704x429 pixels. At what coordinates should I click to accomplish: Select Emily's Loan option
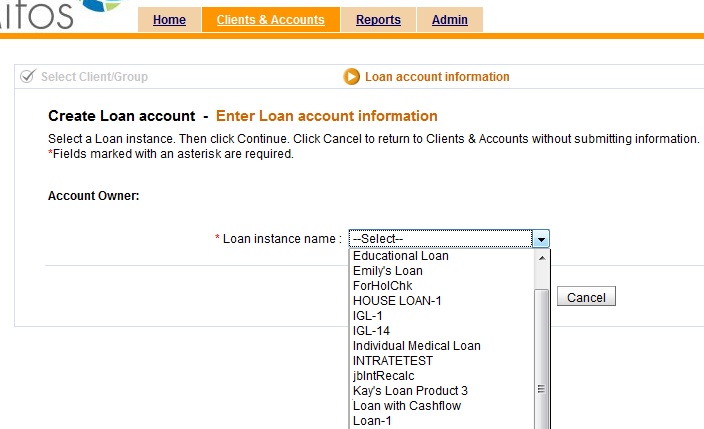point(388,271)
